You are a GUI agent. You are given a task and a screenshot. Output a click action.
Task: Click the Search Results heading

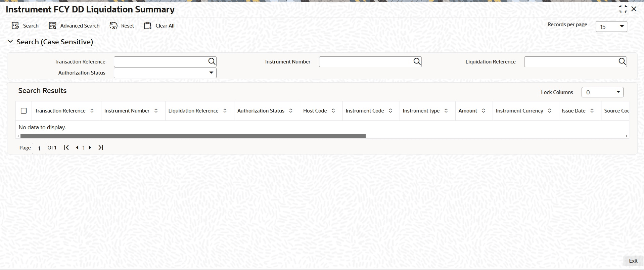pyautogui.click(x=42, y=91)
